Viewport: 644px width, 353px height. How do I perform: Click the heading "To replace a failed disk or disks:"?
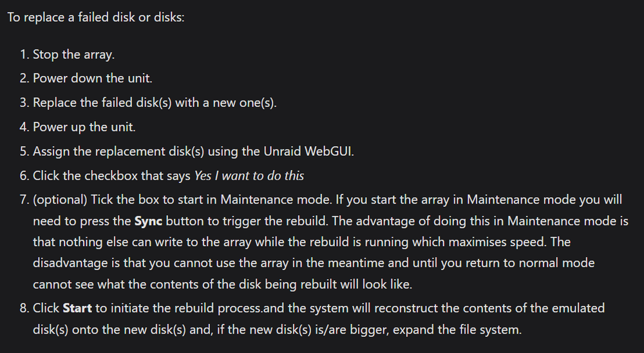click(x=96, y=17)
